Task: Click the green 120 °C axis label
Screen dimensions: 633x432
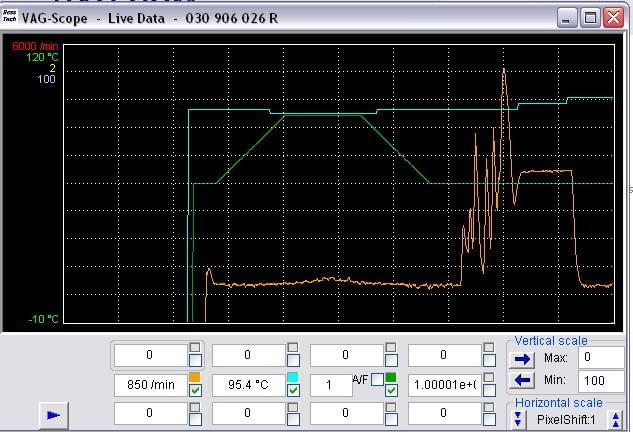Action: coord(42,57)
